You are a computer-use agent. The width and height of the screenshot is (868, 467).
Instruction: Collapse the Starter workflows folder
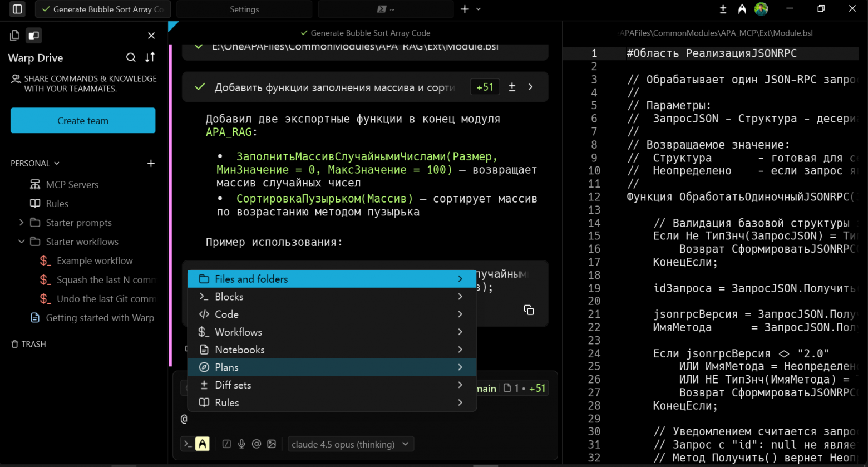(21, 242)
